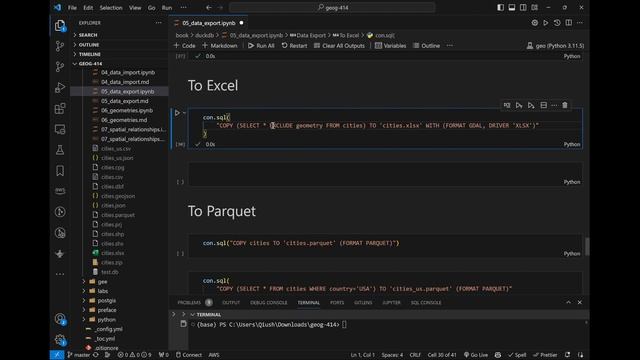Open the Selection menu
This screenshot has height=360, width=640.
point(111,7)
